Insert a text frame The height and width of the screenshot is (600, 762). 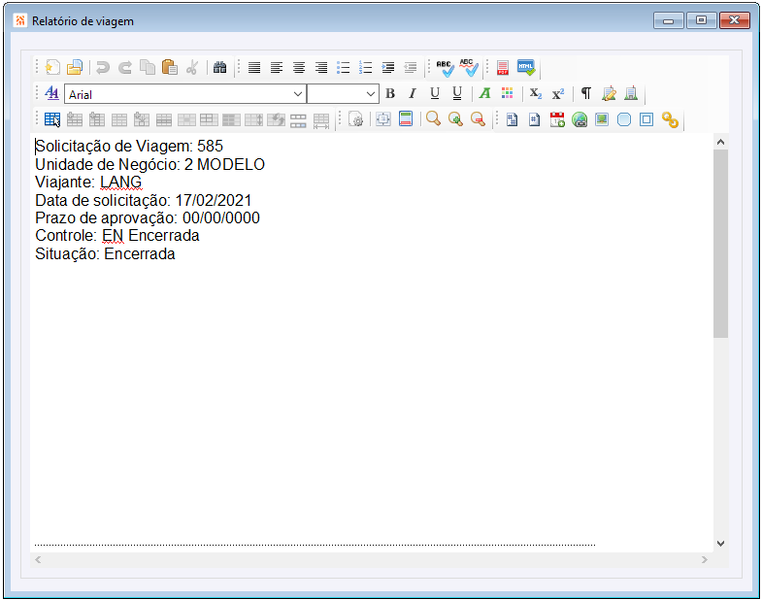pos(646,120)
